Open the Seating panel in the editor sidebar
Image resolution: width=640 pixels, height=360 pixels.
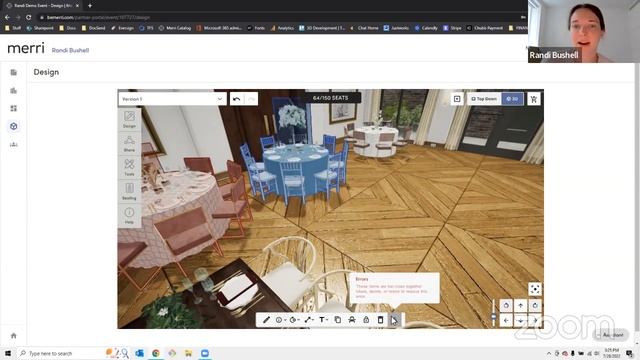click(129, 191)
